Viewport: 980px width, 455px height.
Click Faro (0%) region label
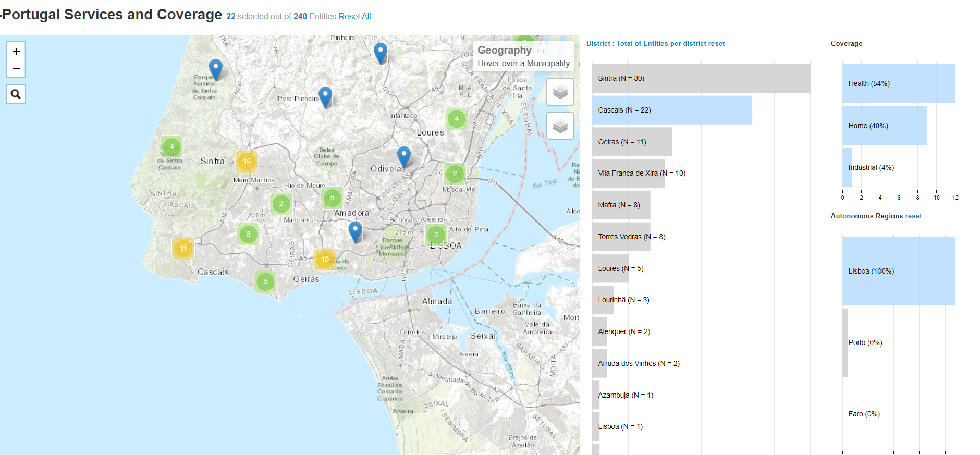[x=864, y=414]
